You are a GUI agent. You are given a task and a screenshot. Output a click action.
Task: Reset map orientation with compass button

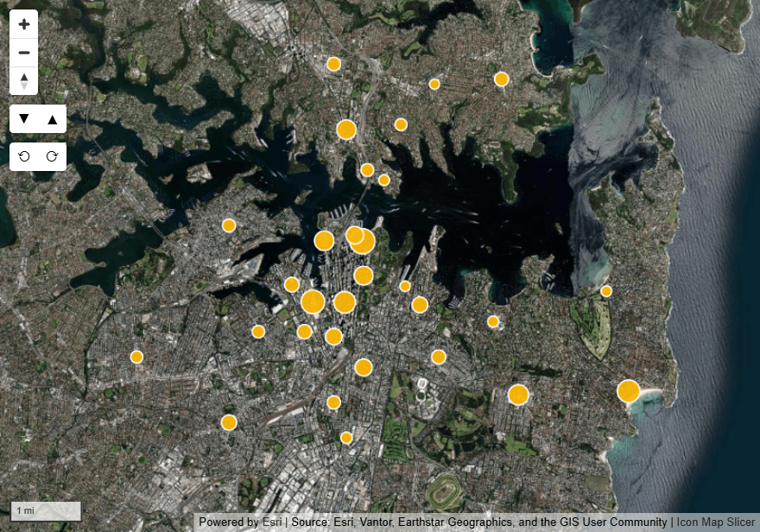24,81
